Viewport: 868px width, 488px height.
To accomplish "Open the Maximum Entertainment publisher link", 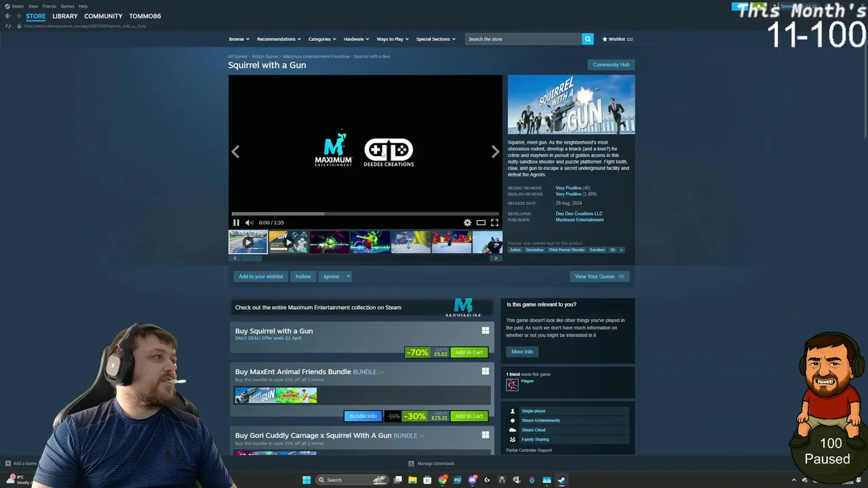I will pyautogui.click(x=580, y=220).
